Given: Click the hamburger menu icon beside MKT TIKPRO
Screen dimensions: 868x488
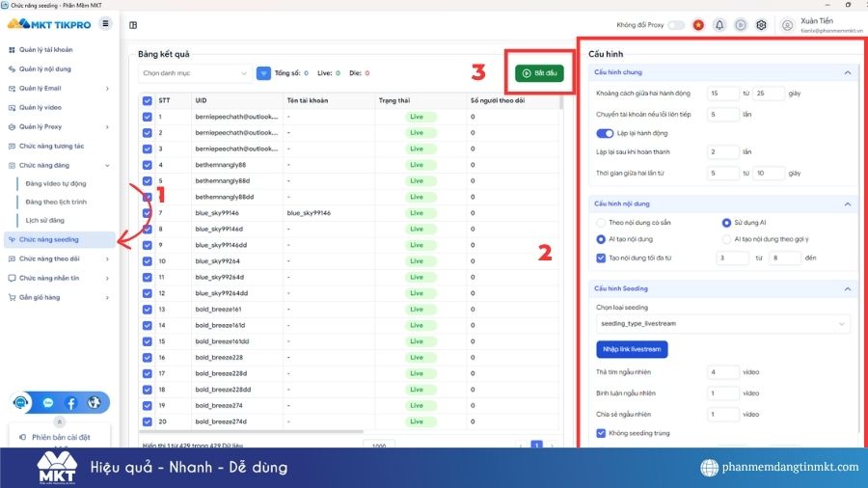Looking at the screenshot, I should [x=105, y=23].
